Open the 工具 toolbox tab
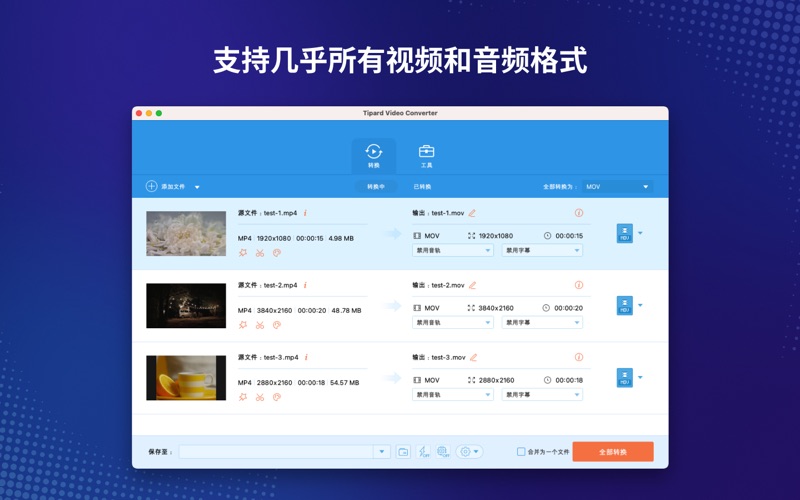This screenshot has height=500, width=800. (x=426, y=156)
